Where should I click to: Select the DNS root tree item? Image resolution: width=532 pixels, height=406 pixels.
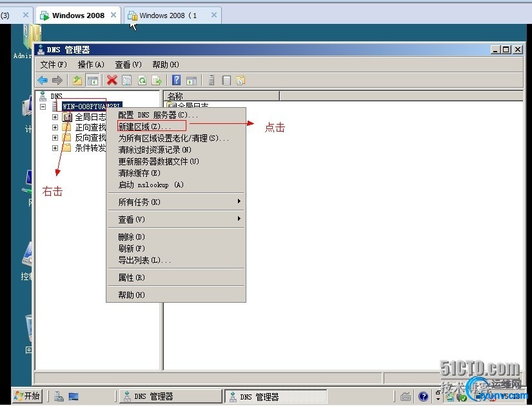tap(56, 96)
